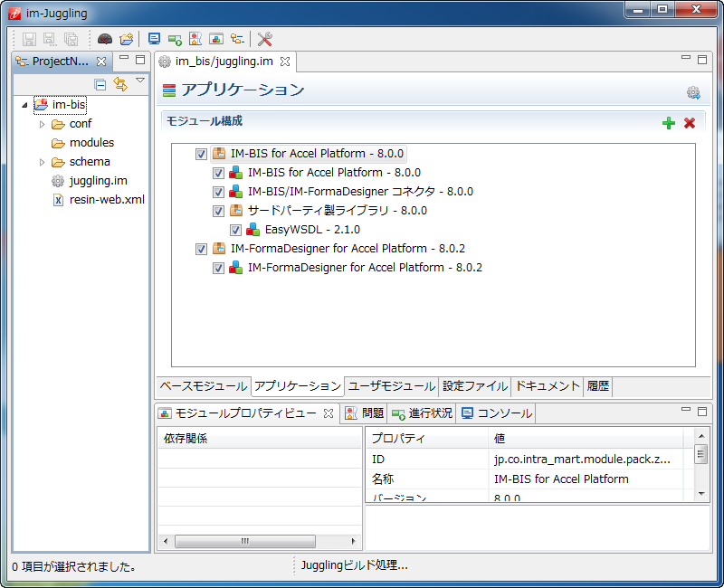Uncheck top-level IM-FormaDesigner package checkbox
The image size is (724, 588).
201,250
